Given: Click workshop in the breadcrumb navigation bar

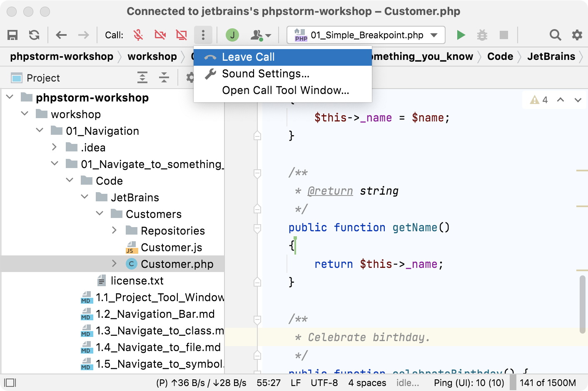Looking at the screenshot, I should pos(152,56).
